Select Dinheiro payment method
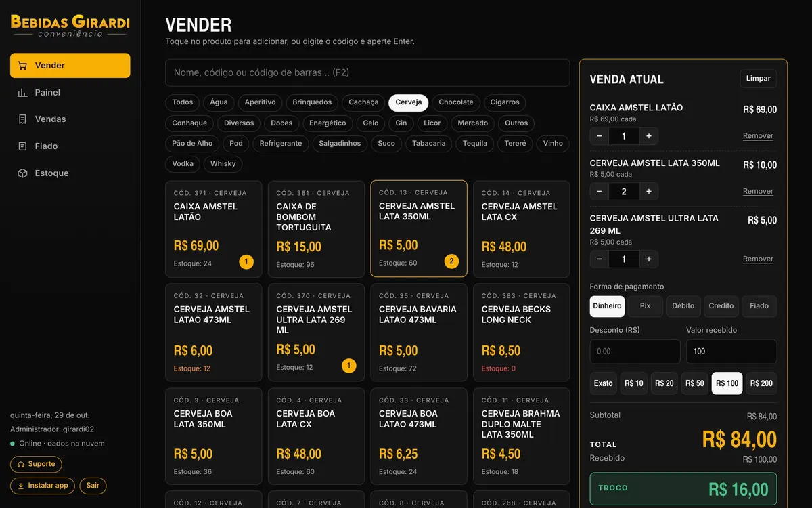Image resolution: width=812 pixels, height=508 pixels. coord(607,306)
